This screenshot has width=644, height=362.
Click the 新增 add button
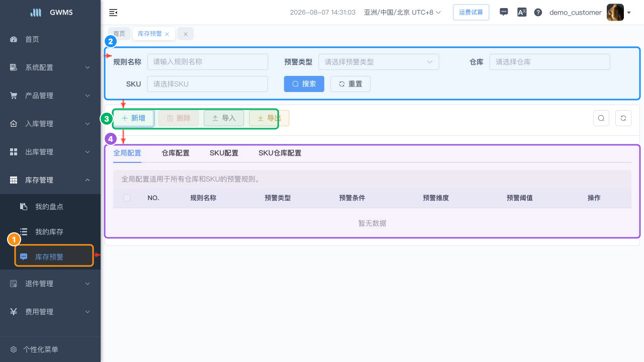click(x=133, y=118)
